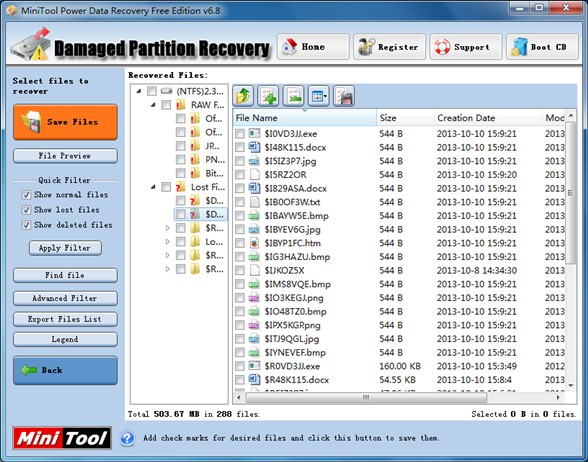Click the $I48K115.docx Word document icon
Image resolution: width=588 pixels, height=462 pixels.
254,147
